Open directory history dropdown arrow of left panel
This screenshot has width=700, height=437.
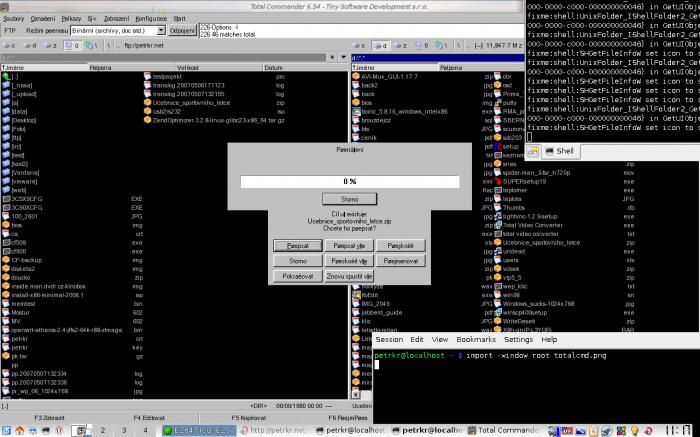(343, 57)
